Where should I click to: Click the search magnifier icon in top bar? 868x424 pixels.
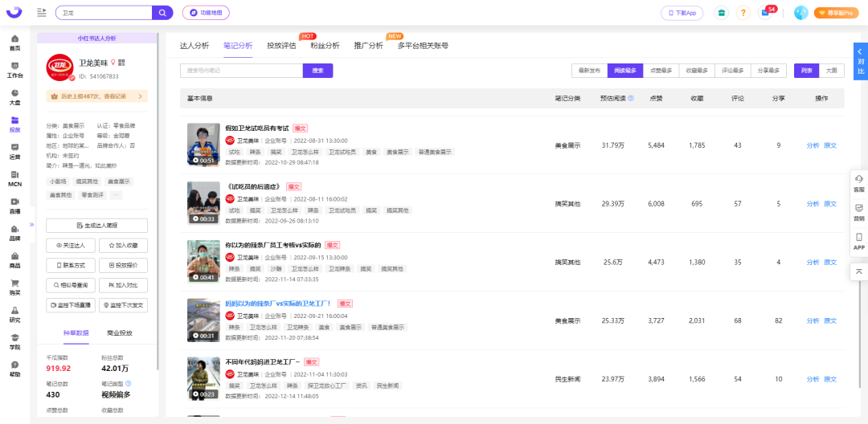click(162, 13)
